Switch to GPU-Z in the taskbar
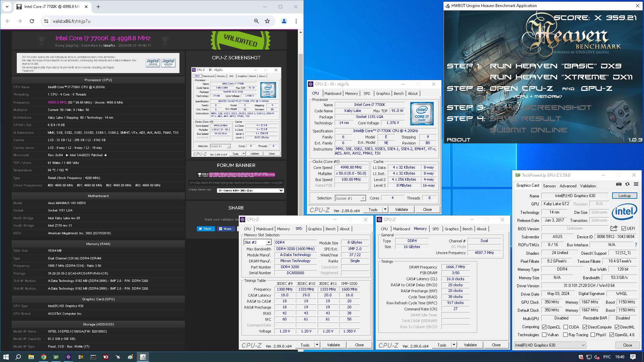Viewport: 644px width, 362px height. point(56,357)
